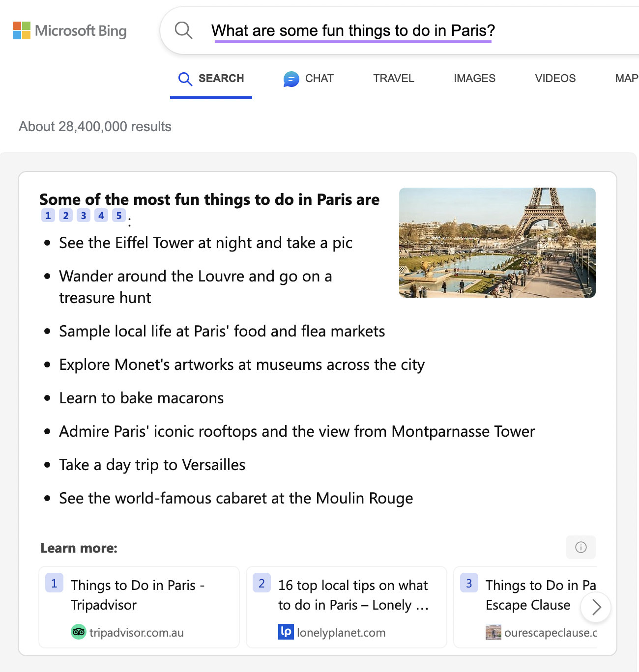
Task: Click the lonelyplanet.com source link
Action: click(341, 632)
